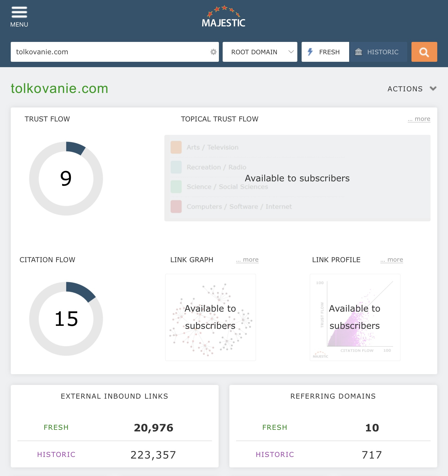Switch to the HISTORIC index
The height and width of the screenshot is (476, 448).
tap(378, 52)
